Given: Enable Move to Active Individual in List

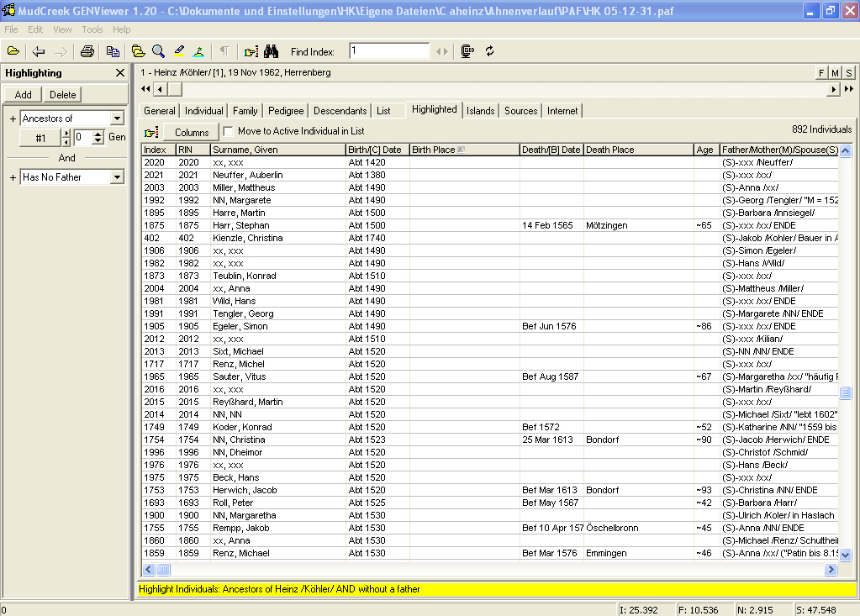Looking at the screenshot, I should (x=228, y=131).
